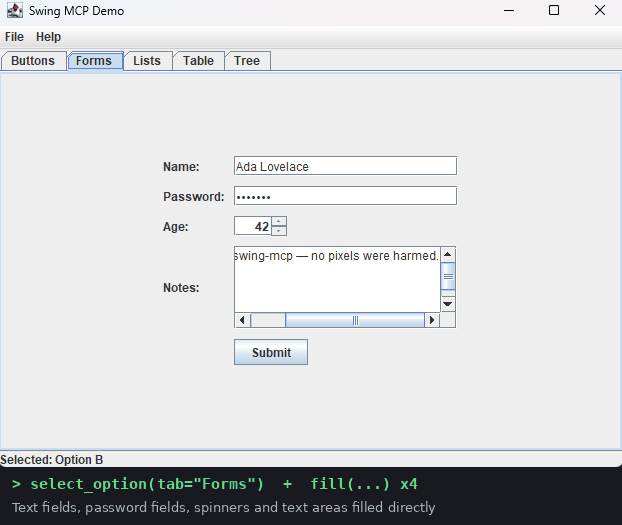622x525 pixels.
Task: Switch to the Lists tab
Action: [147, 61]
